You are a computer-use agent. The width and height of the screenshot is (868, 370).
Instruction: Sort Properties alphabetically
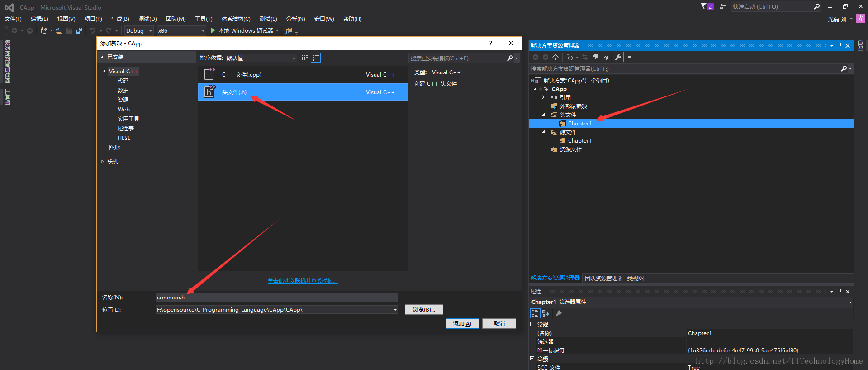pos(545,313)
